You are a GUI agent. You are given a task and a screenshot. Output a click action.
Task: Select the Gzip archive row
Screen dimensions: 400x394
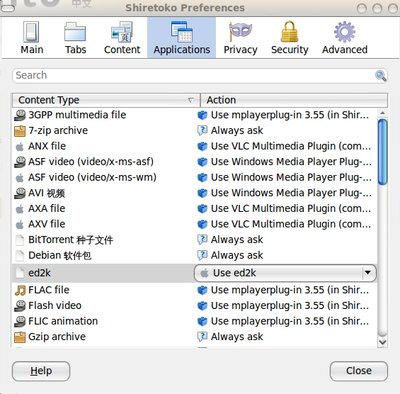coord(195,337)
